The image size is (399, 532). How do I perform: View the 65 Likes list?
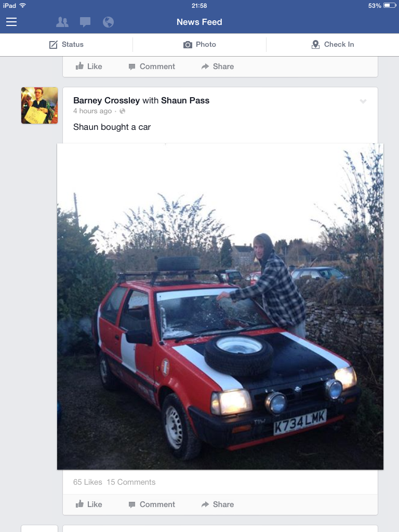click(x=87, y=482)
